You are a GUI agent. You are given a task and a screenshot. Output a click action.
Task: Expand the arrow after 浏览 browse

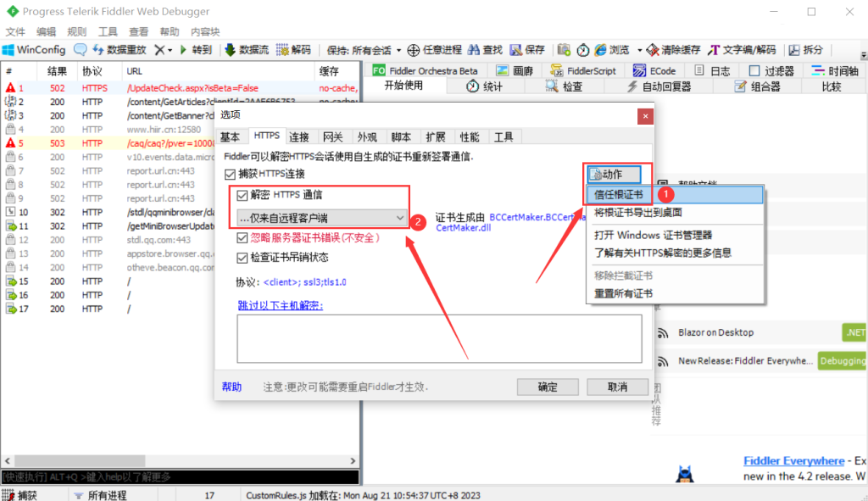click(639, 50)
